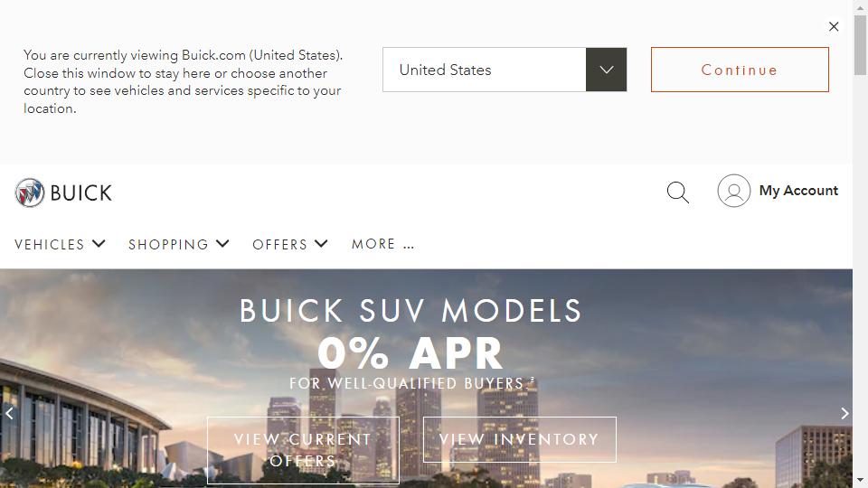Expand the Shopping menu
Screen dimensions: 868x488
click(x=178, y=244)
